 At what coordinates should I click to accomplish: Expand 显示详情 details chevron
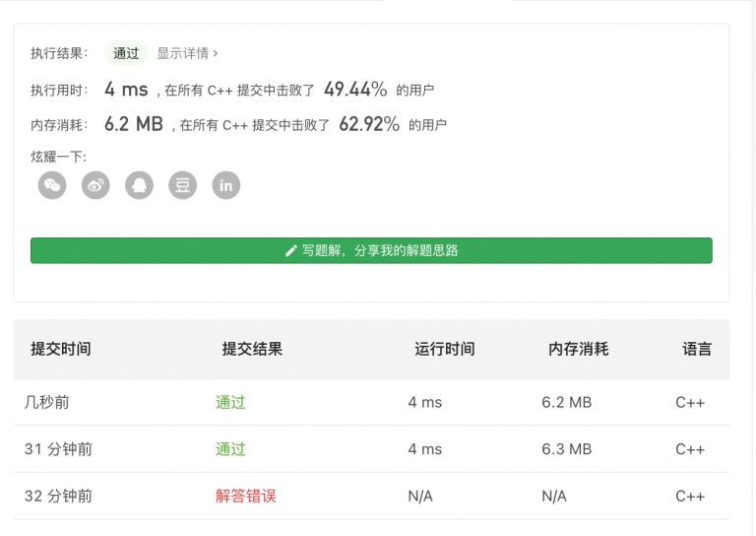point(216,53)
